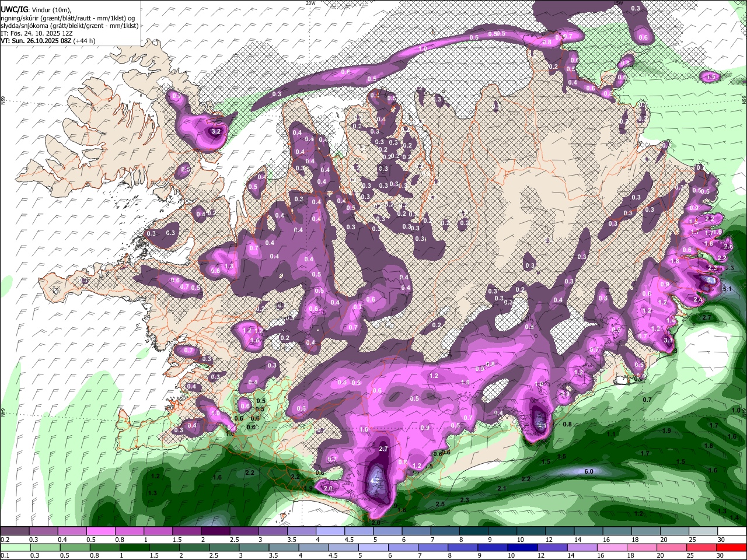747x560 pixels.
Task: Click the light violet rain swatch starting at 14
Action: 581,547
